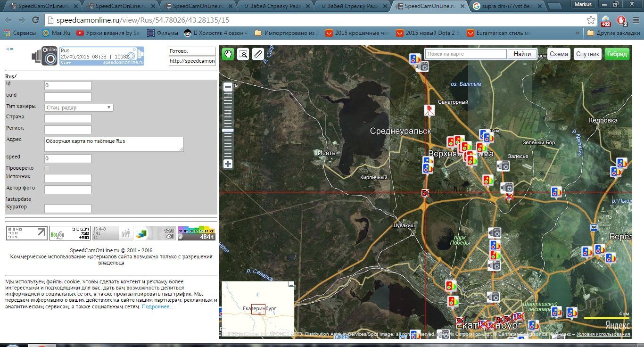Viewport: 644px width, 347px height.
Task: Activate the zoom-to-area magnifier tool
Action: (243, 54)
